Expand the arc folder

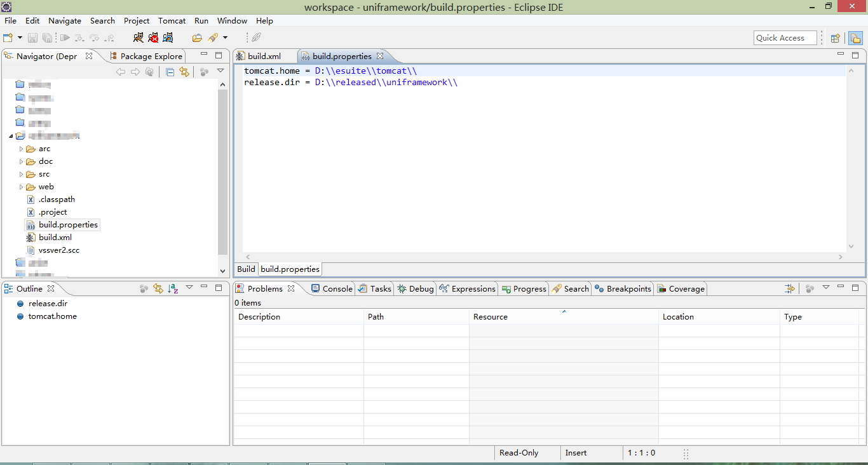21,149
